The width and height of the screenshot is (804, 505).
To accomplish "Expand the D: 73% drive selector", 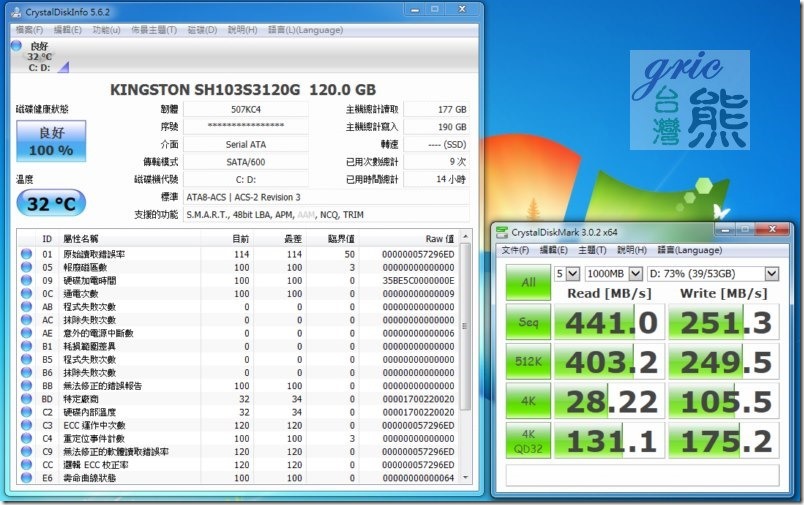I will (713, 273).
